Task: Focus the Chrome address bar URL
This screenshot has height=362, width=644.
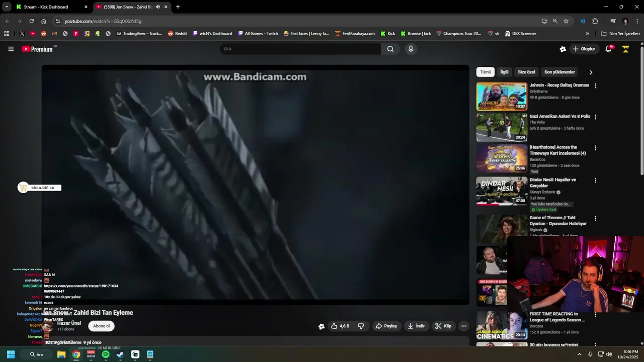Action: 103,21
